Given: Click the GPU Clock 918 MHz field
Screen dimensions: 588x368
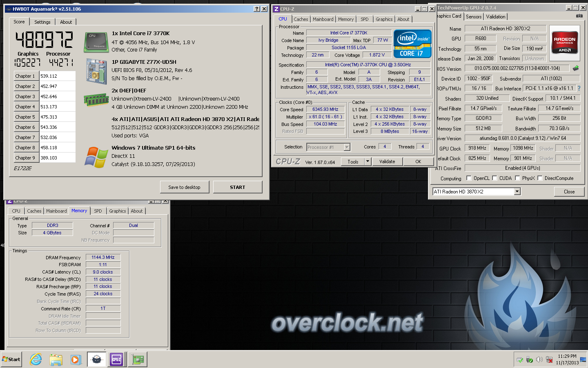Looking at the screenshot, I should click(x=477, y=148).
